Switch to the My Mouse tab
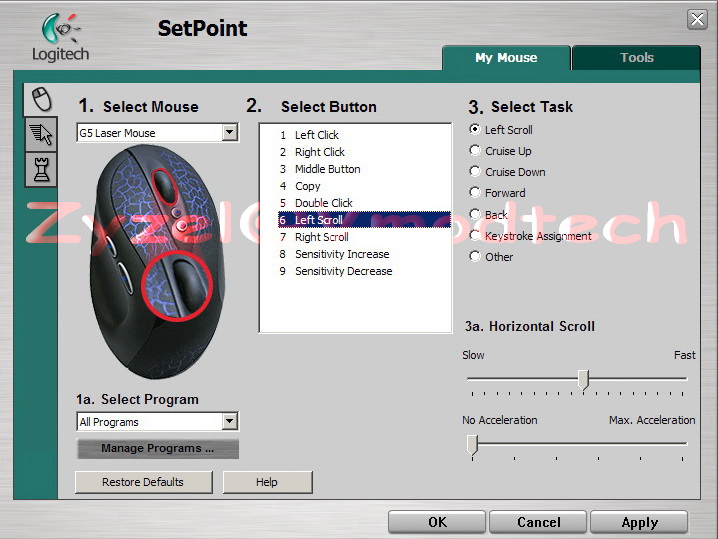Image resolution: width=718 pixels, height=539 pixels. pos(506,58)
